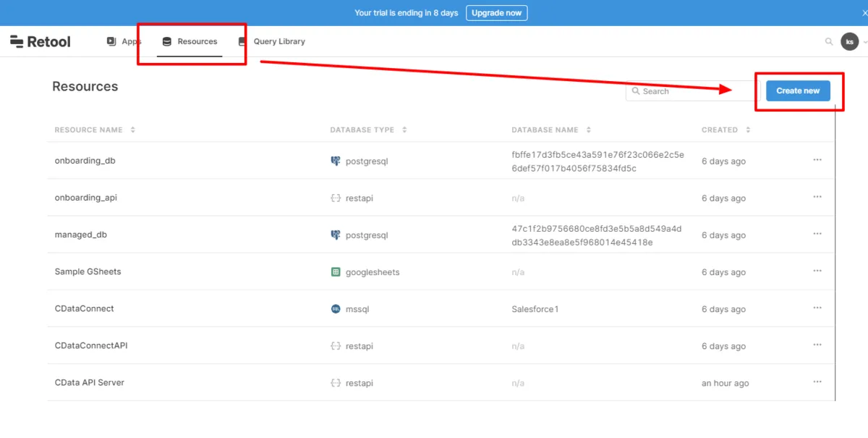This screenshot has height=438, width=868.
Task: Select the Resources tab
Action: coord(190,42)
